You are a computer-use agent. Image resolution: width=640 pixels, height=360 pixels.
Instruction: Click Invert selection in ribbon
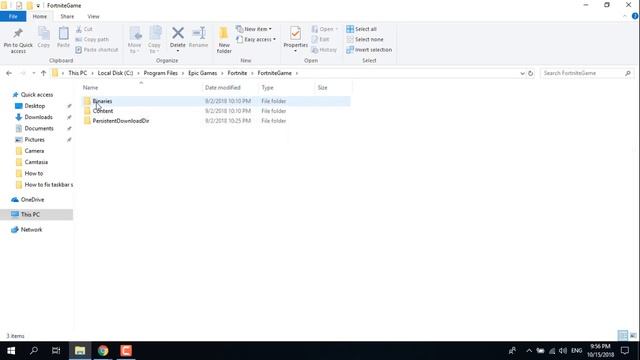coord(369,50)
